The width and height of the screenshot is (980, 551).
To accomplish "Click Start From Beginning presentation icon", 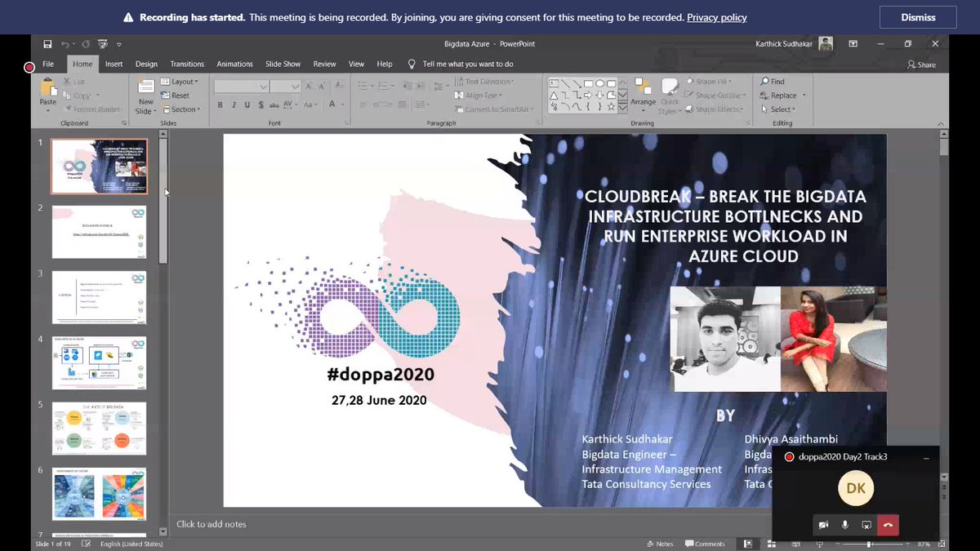I will (102, 44).
